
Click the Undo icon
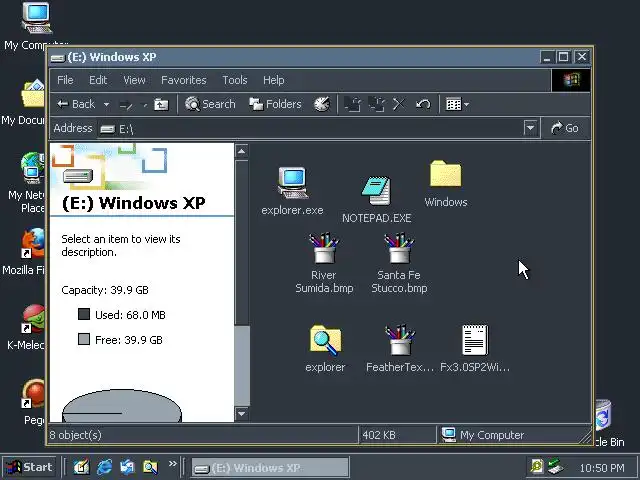[x=423, y=104]
